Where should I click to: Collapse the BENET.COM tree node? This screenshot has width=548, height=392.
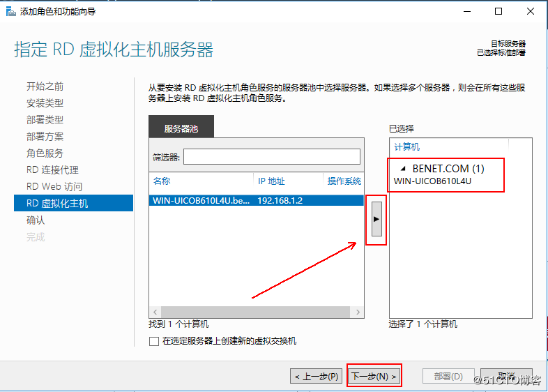coord(403,169)
